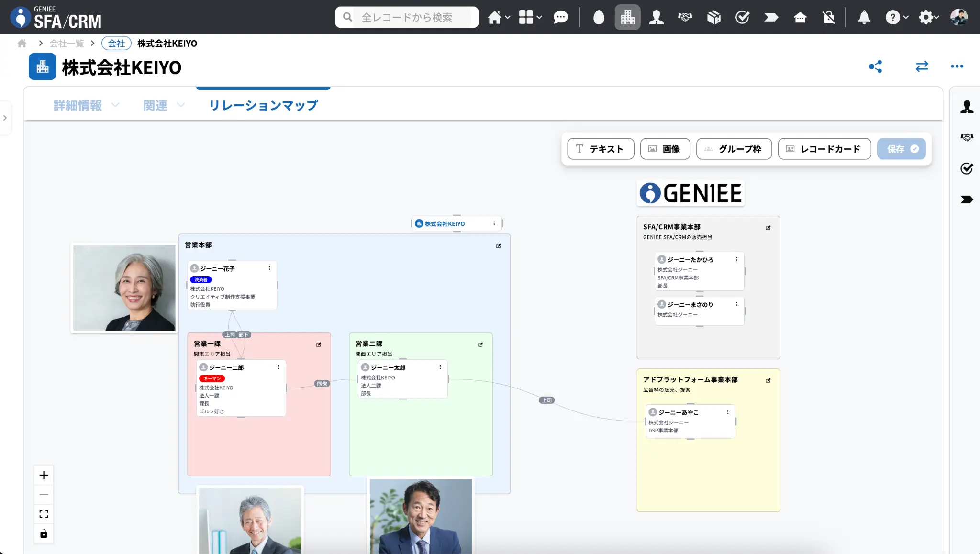Viewport: 980px width, 554px height.
Task: Open options menu on ジーニーまさのり card
Action: point(737,304)
